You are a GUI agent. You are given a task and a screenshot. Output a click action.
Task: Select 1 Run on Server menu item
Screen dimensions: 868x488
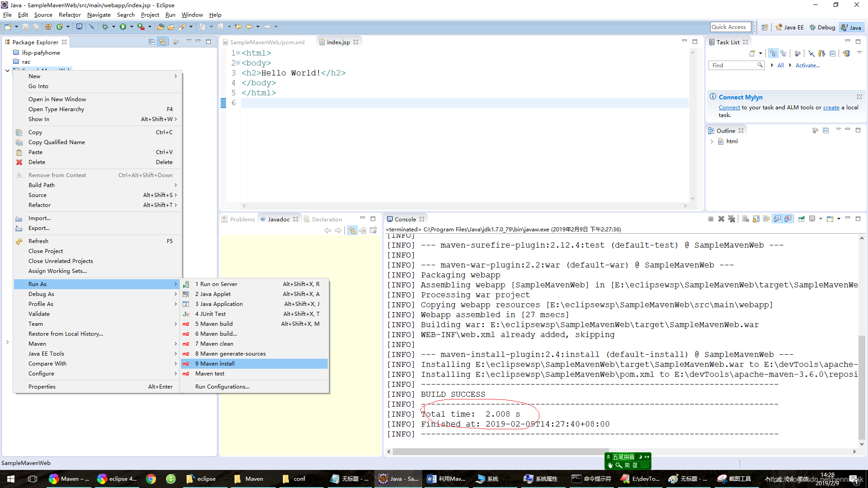pos(254,284)
